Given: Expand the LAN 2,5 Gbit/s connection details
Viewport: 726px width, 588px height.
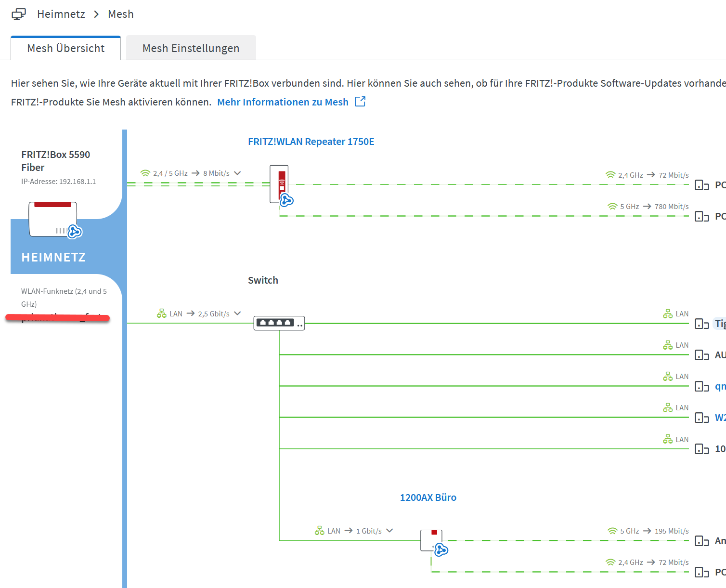Looking at the screenshot, I should click(x=237, y=314).
